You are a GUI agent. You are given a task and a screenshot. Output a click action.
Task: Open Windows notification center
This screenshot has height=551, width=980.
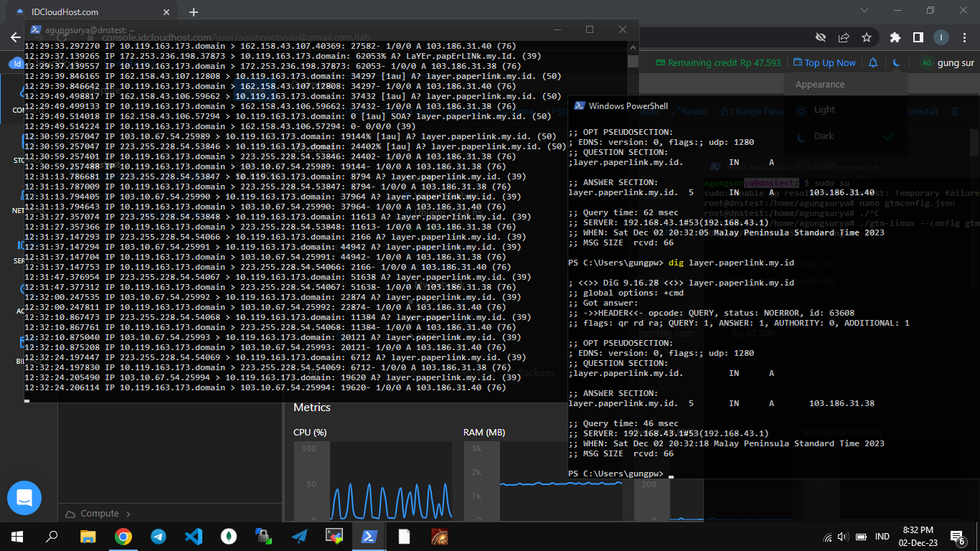[x=958, y=537]
